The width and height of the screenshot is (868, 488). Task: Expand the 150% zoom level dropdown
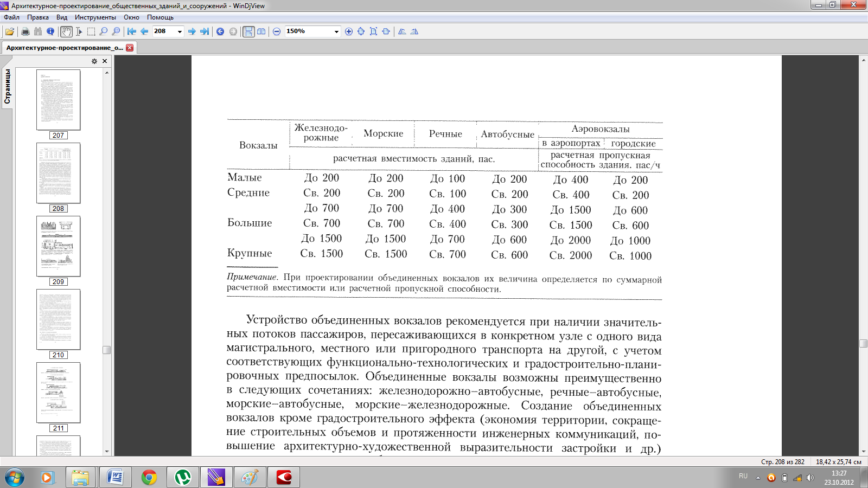coord(336,31)
